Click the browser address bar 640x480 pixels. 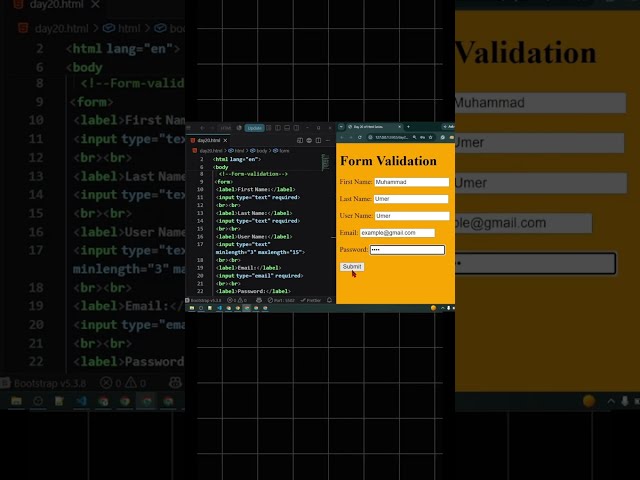(x=390, y=138)
